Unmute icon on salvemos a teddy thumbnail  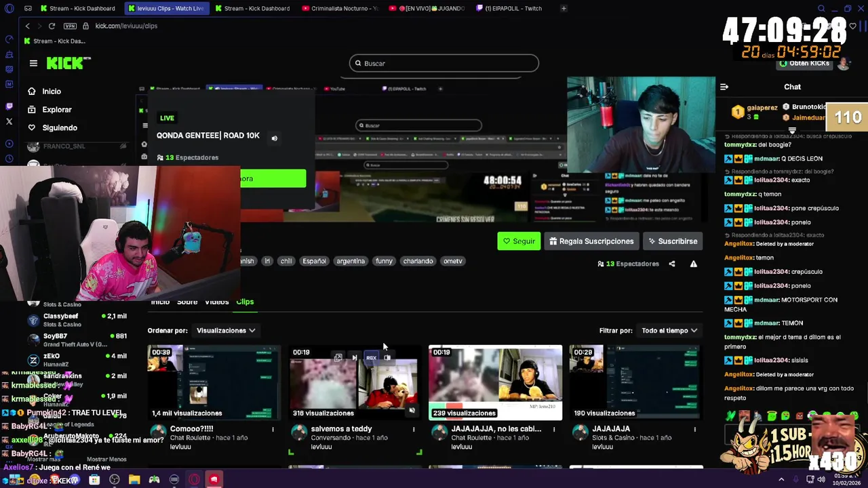[412, 410]
